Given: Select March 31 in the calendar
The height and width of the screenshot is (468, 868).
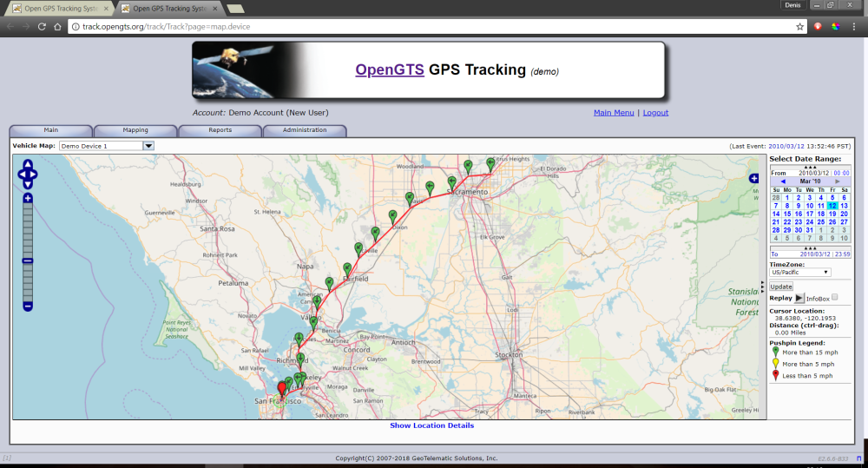Looking at the screenshot, I should point(810,230).
